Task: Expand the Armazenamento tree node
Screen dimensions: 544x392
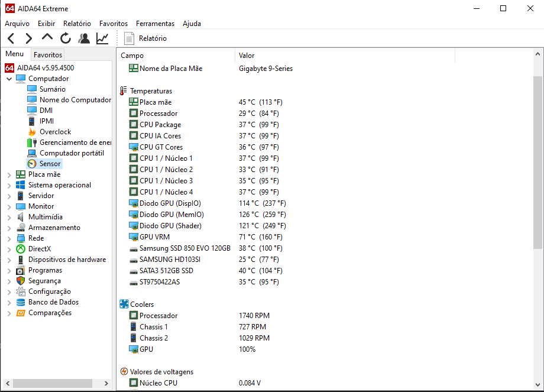Action: coord(9,229)
